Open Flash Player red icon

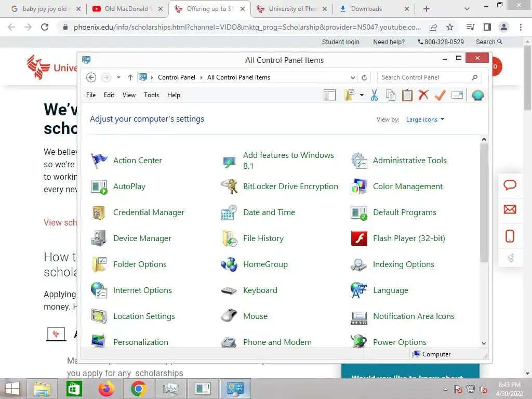click(359, 238)
